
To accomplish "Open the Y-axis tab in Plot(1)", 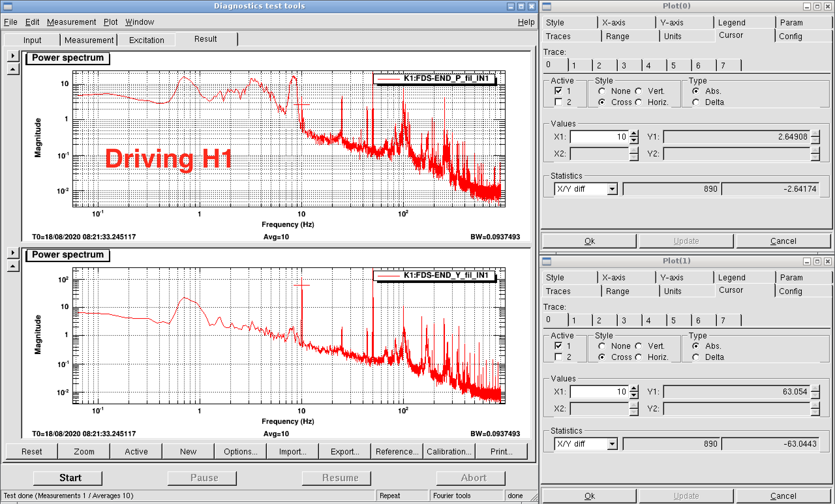I will (x=672, y=278).
